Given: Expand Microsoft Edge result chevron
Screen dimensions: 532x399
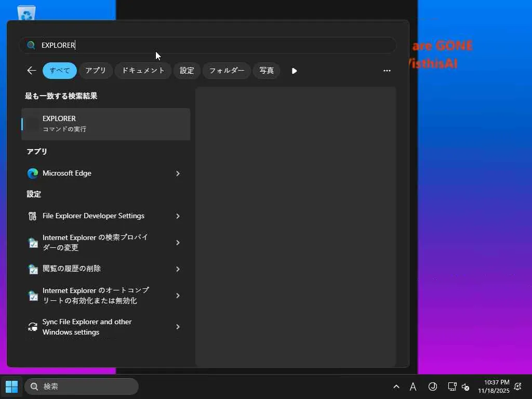Looking at the screenshot, I should [x=178, y=174].
